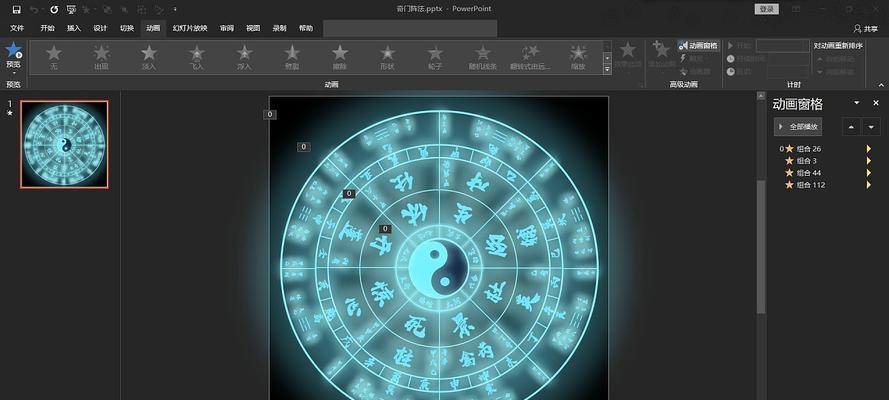Switch to the 设计 (Design) tab
The height and width of the screenshot is (400, 889).
[x=100, y=28]
